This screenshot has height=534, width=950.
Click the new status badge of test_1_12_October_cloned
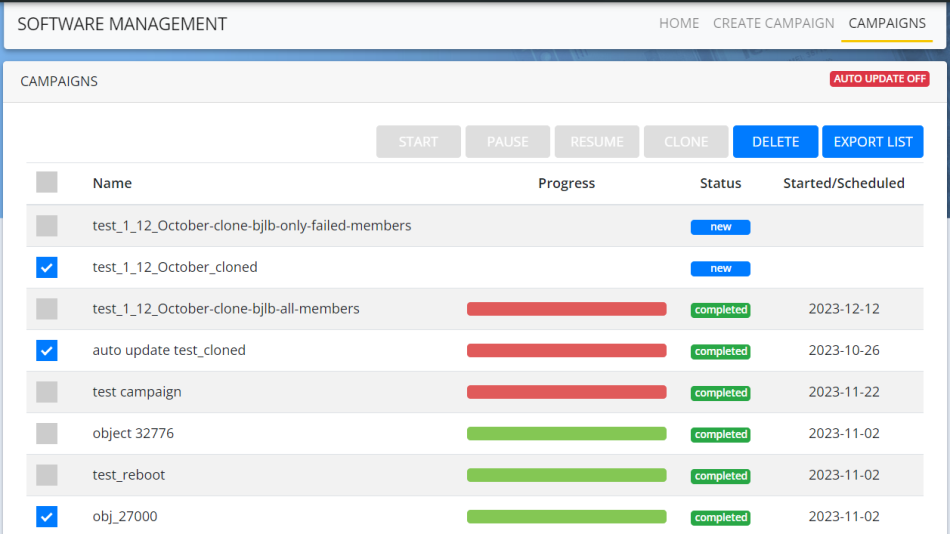coord(720,268)
